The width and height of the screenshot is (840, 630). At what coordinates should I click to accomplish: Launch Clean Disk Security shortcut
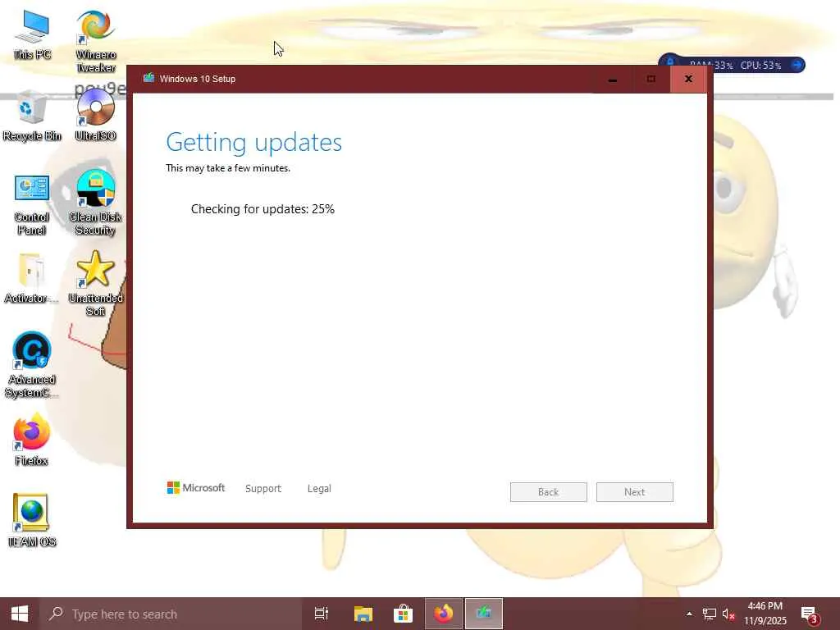pos(95,203)
